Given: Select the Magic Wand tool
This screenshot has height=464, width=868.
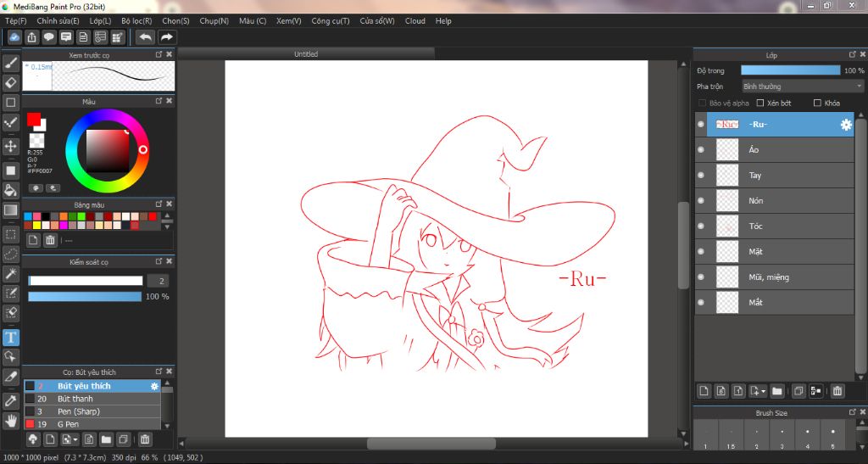Looking at the screenshot, I should click(x=10, y=273).
